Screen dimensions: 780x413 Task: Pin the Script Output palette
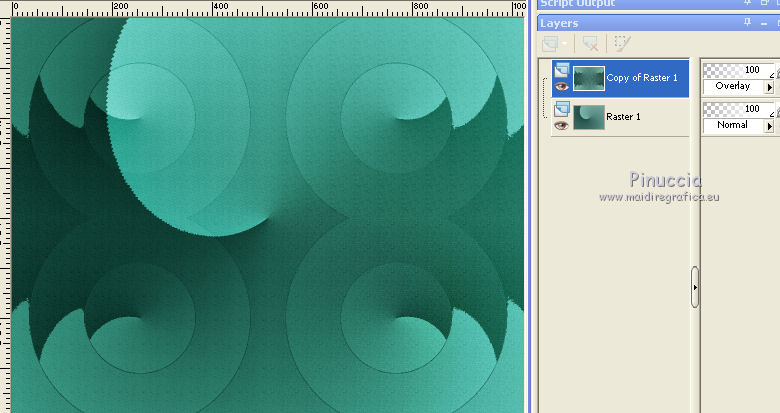(x=747, y=3)
